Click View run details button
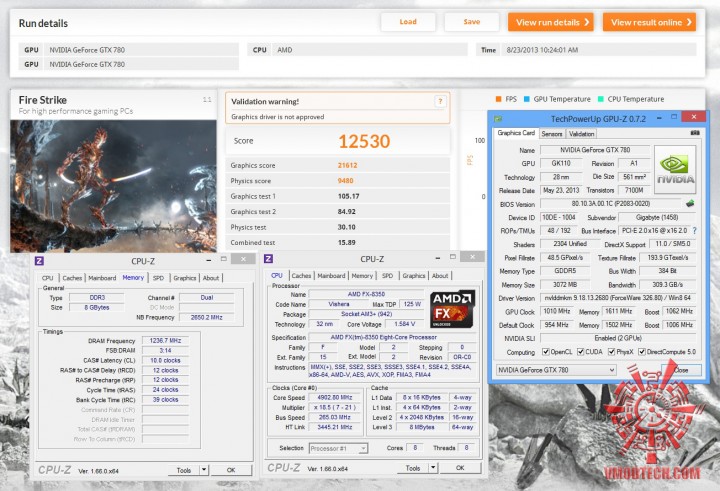 coord(551,22)
